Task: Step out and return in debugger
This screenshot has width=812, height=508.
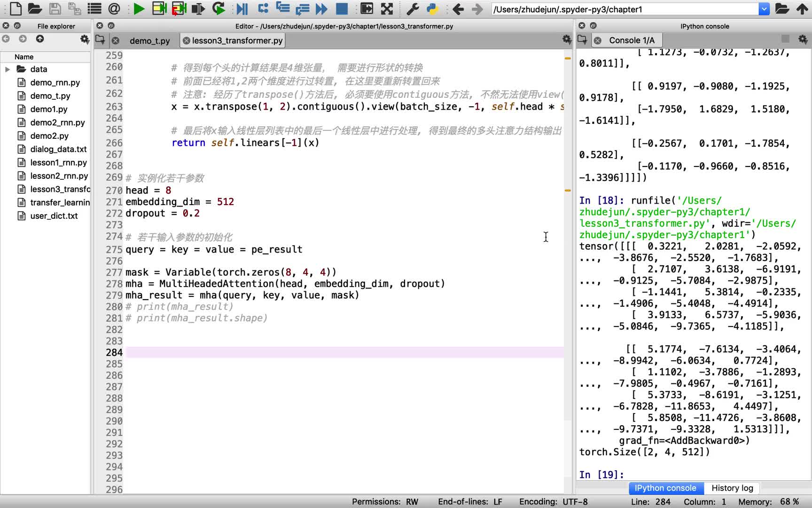Action: pos(302,8)
